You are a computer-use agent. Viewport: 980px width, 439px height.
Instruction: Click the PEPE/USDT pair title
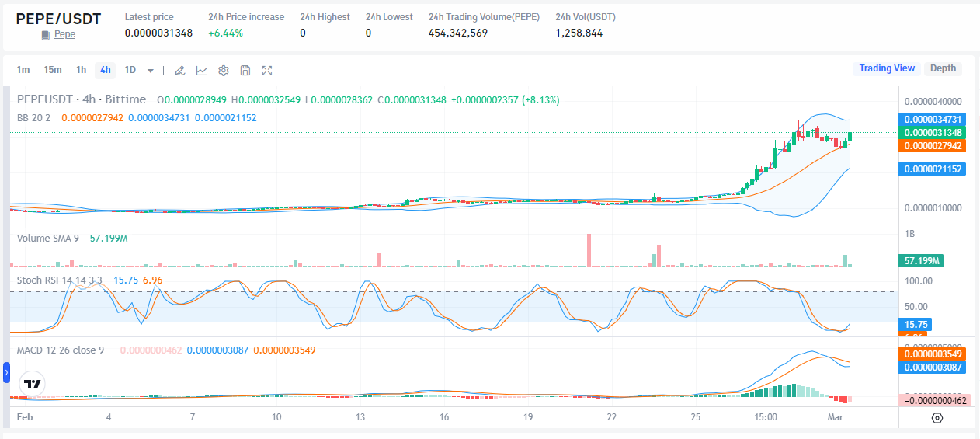(58, 19)
